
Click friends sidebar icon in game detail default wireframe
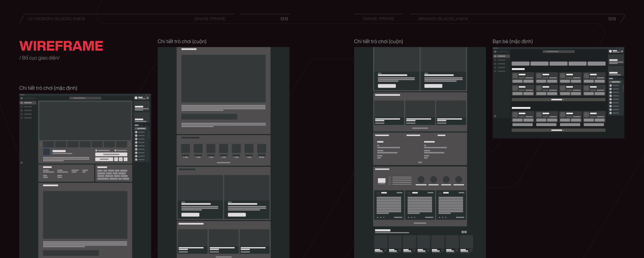[22, 114]
